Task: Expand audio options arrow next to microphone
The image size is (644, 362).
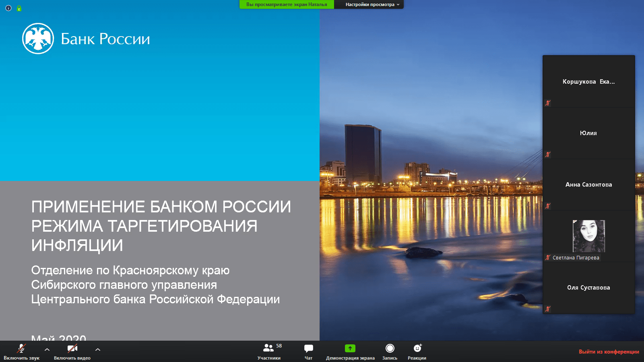Action: tap(47, 350)
